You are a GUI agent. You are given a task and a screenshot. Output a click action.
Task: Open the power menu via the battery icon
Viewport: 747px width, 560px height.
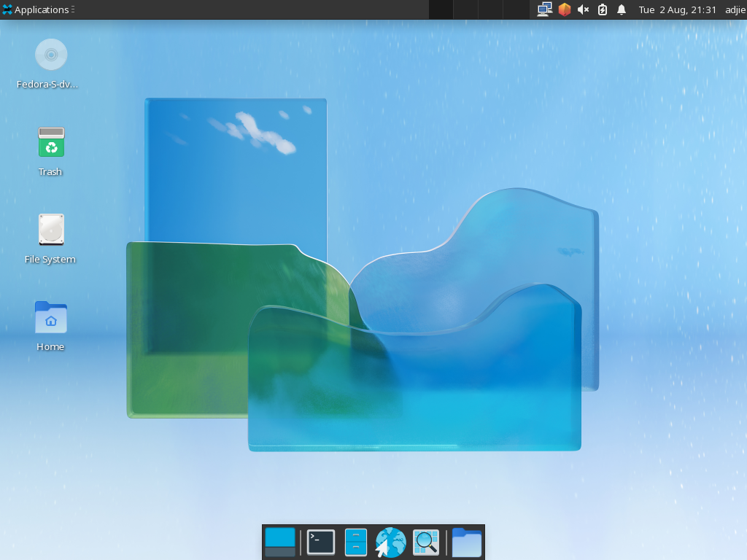[600, 9]
